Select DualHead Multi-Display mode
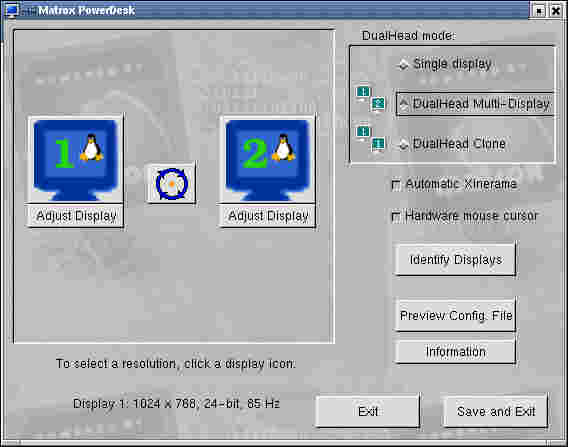The width and height of the screenshot is (568, 447). click(x=475, y=104)
